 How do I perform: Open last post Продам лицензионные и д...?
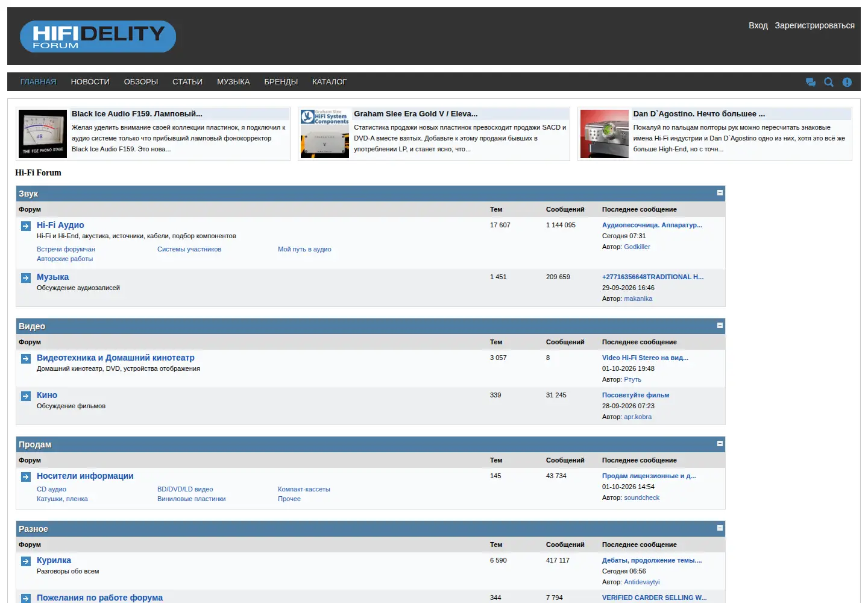649,476
